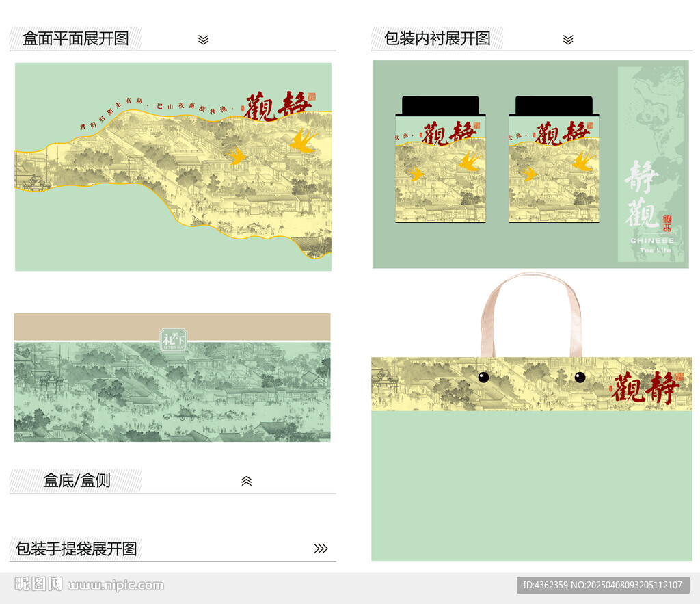Select the 盒底/盒侧 heading

[x=77, y=481]
